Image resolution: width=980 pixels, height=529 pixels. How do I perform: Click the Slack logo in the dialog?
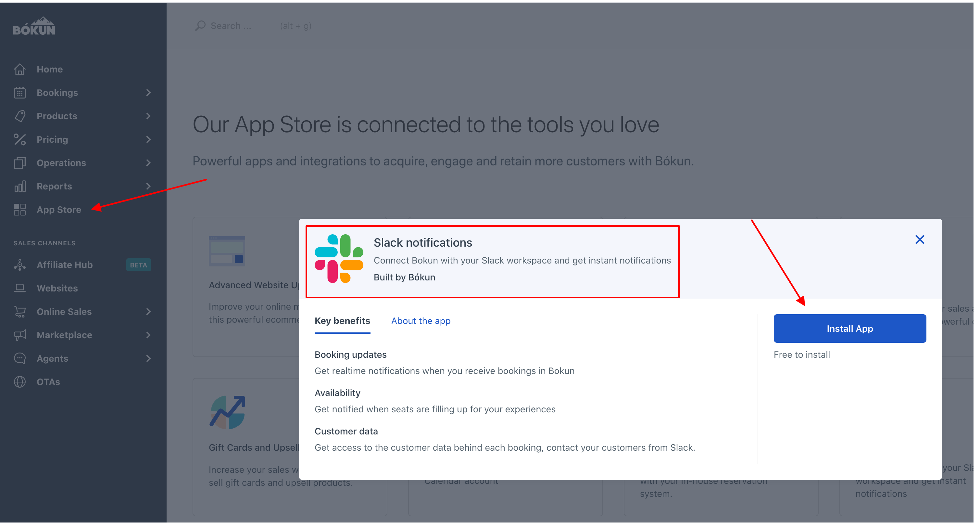(341, 260)
